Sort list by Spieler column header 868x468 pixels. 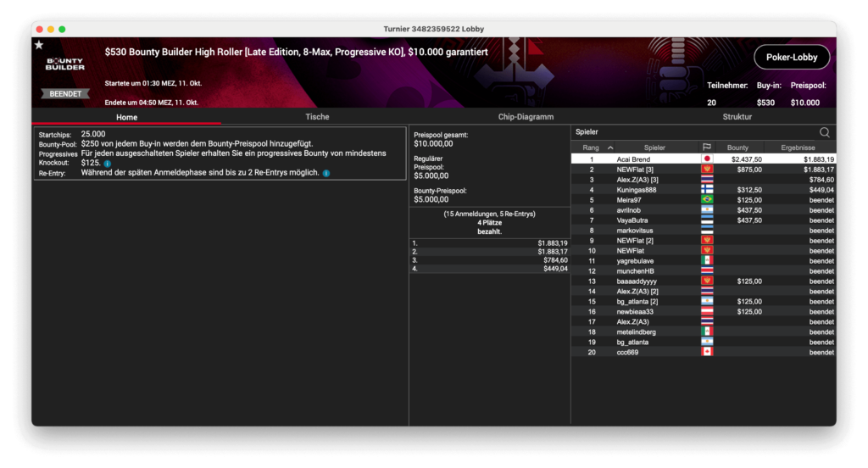click(x=654, y=148)
